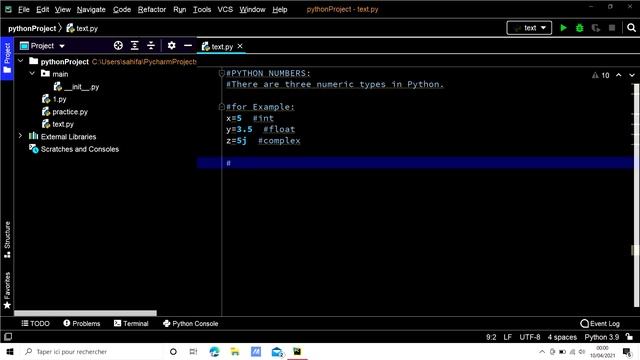The width and height of the screenshot is (640, 360).
Task: Open Windows Start menu
Action: click(10, 351)
